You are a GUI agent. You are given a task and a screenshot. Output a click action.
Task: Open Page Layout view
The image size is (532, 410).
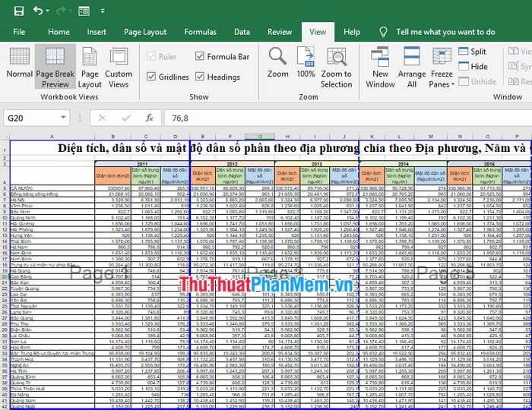tap(90, 67)
